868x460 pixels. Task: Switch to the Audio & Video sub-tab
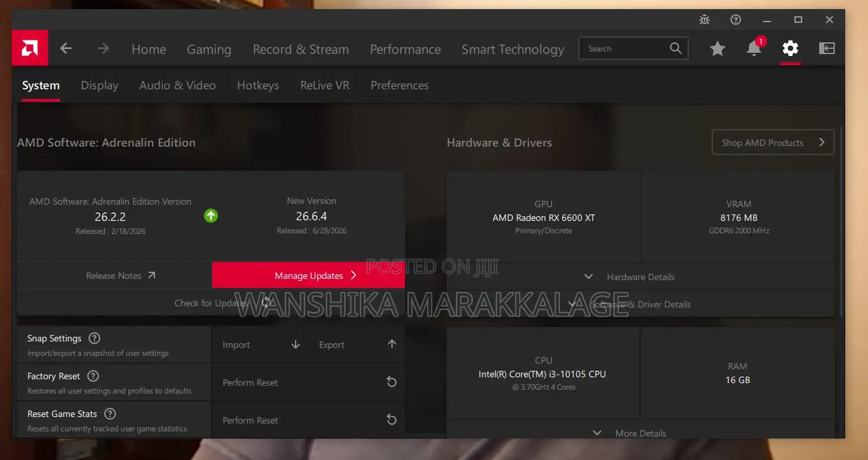(x=177, y=85)
